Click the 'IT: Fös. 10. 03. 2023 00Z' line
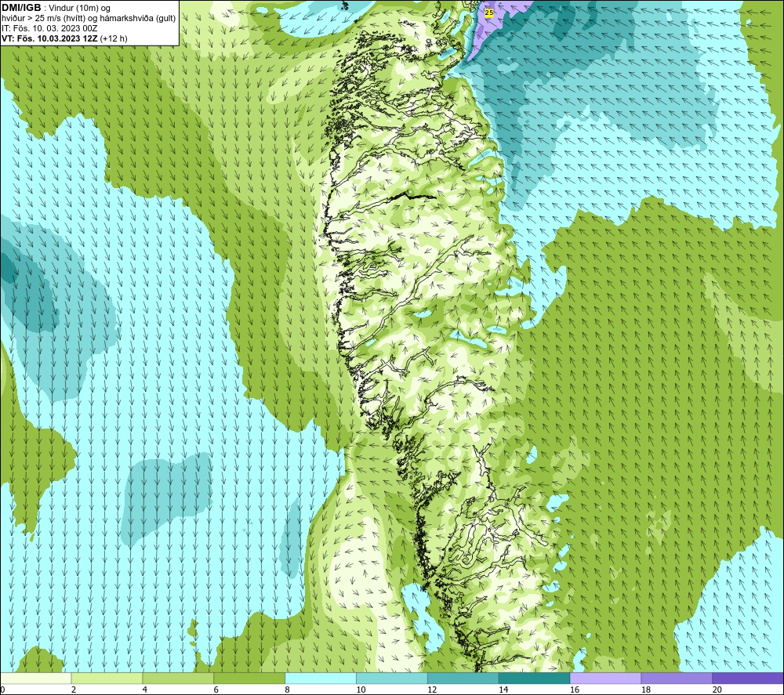The height and width of the screenshot is (695, 784). pos(49,28)
